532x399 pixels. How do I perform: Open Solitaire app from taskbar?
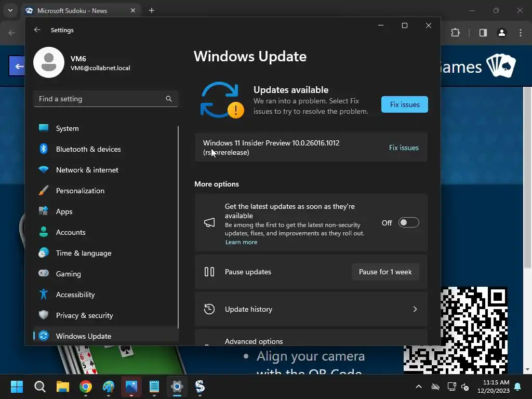point(200,387)
